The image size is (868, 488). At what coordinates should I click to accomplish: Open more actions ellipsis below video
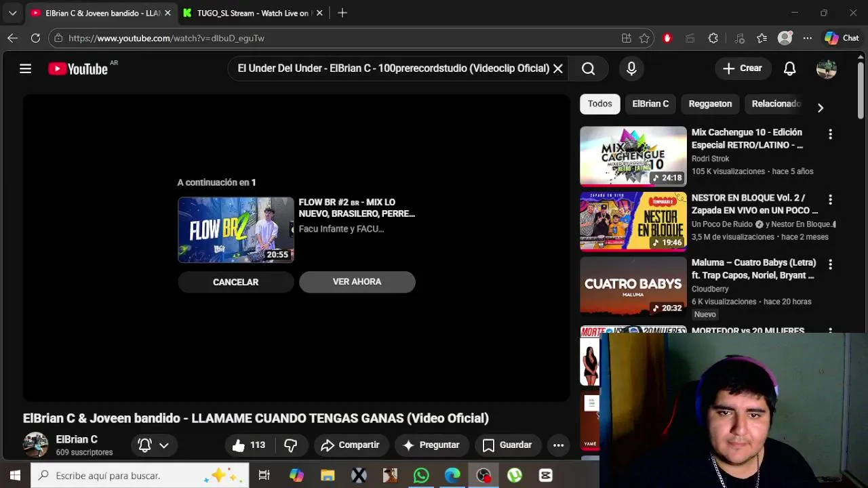(558, 445)
